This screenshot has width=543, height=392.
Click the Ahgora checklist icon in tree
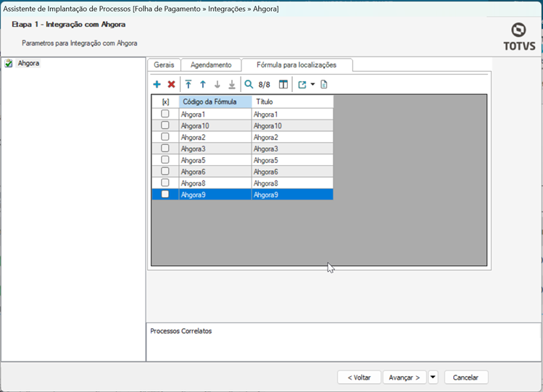coord(9,63)
